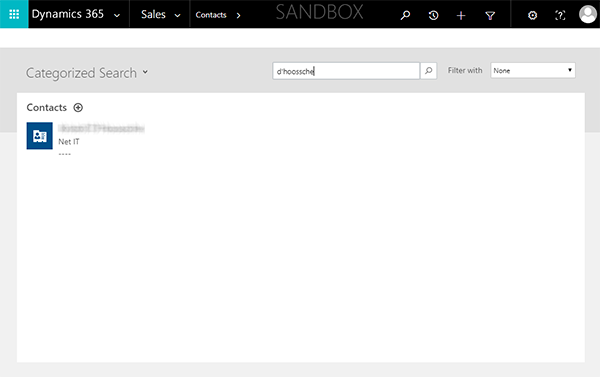Viewport: 600px width, 377px height.
Task: Open global search magnifier in top bar
Action: point(405,15)
